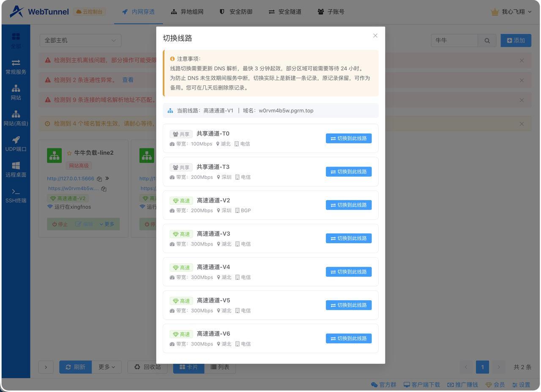Dismiss the 主机离线问题 alert
The width and height of the screenshot is (541, 392).
(522, 60)
